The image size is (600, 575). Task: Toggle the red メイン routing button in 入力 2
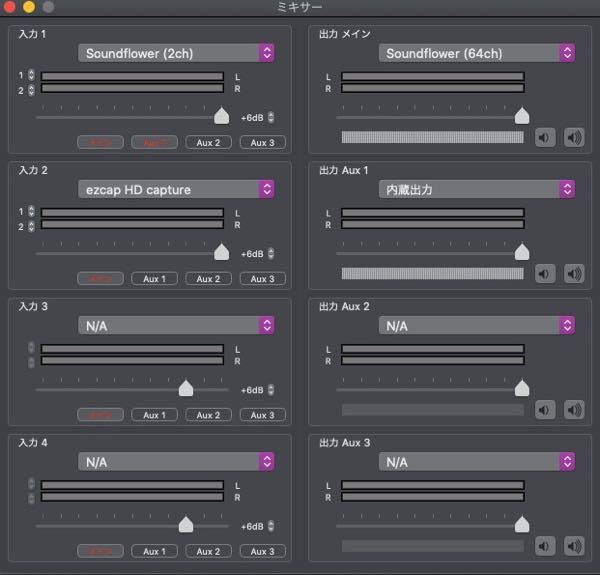(x=100, y=279)
